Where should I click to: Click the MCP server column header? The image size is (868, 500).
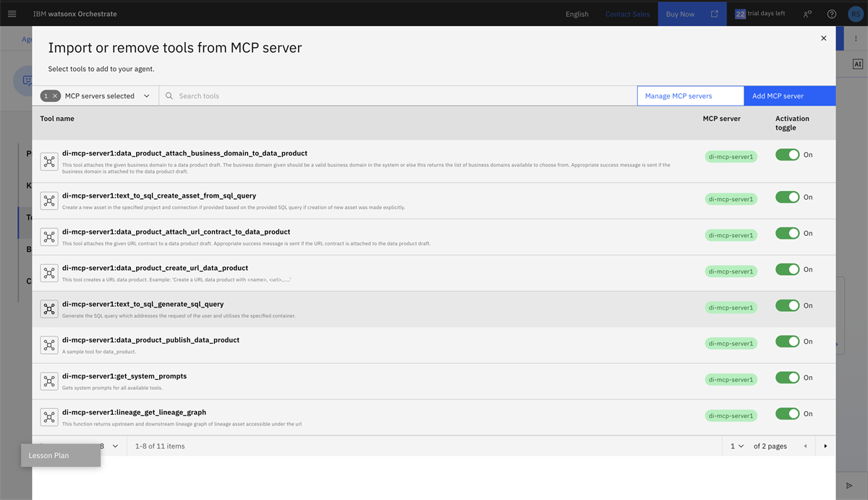click(x=722, y=119)
